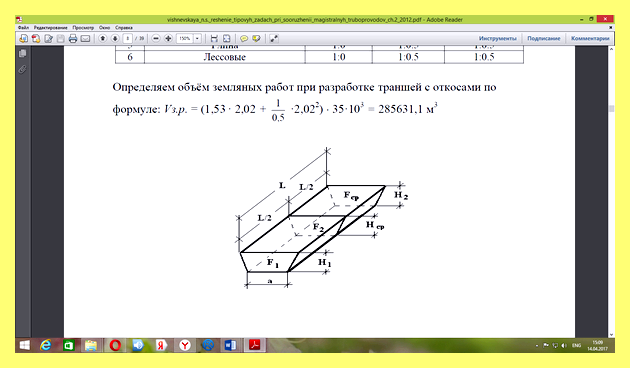Show page thumbnails in left sidebar
The image size is (630, 368).
coord(23,53)
